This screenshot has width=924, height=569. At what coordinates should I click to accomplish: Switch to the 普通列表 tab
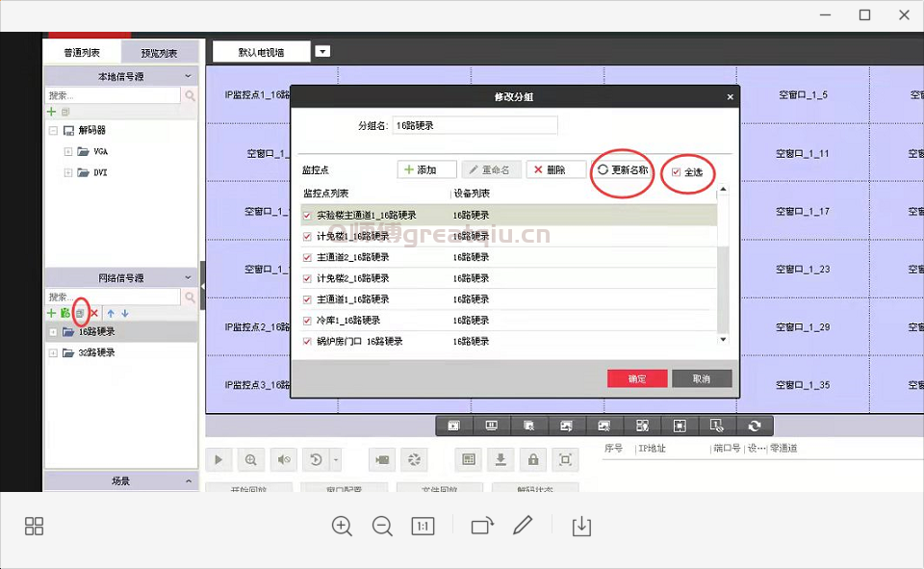tap(81, 51)
